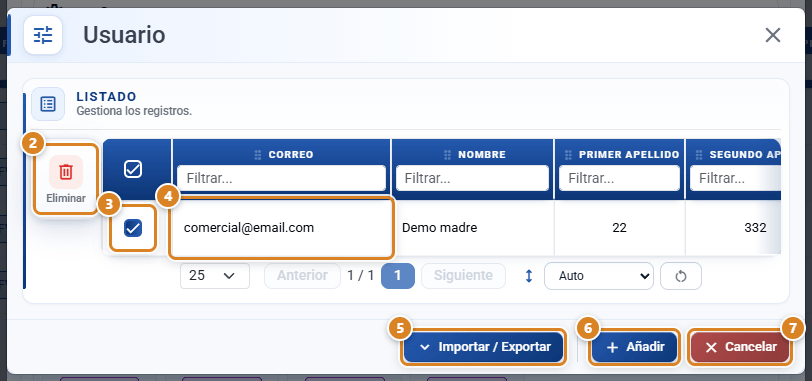Click the Siguiente pagination button
Viewport: 812px width, 381px height.
463,276
